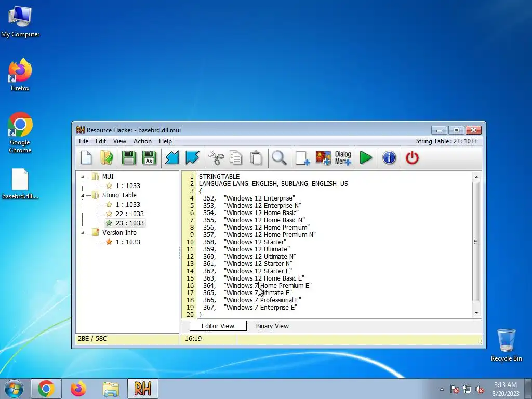Click the editor vertical scrollbar thumb

[x=476, y=242]
